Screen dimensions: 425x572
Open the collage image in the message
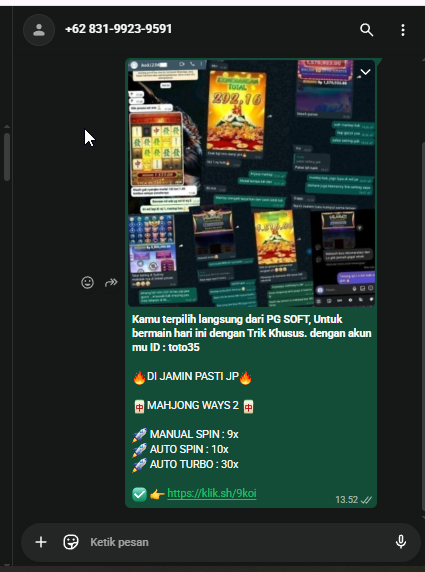[x=251, y=183]
